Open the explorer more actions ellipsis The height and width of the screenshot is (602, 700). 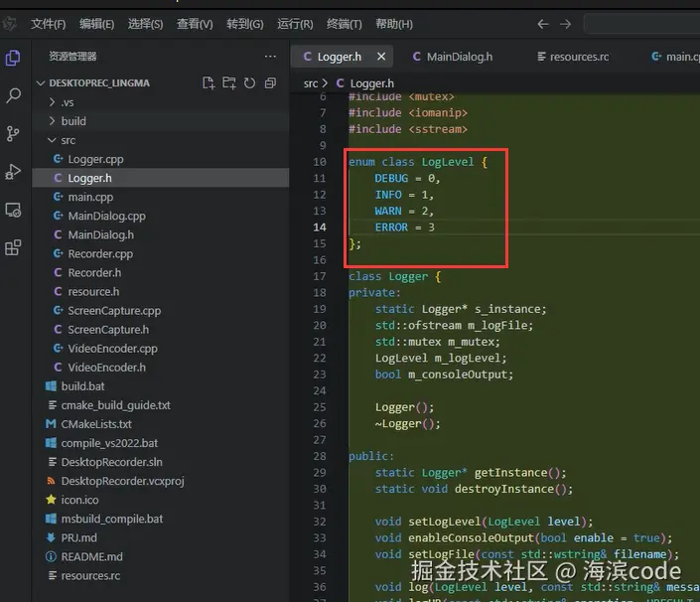tap(270, 57)
